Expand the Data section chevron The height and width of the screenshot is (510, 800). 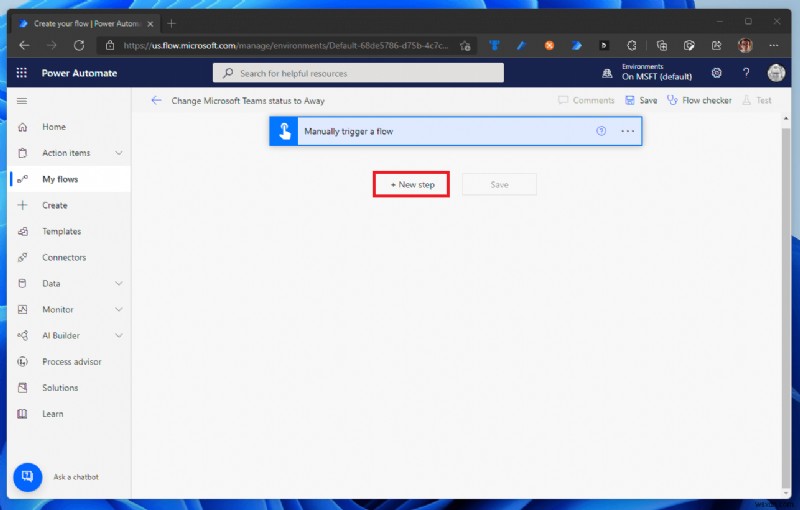point(119,284)
